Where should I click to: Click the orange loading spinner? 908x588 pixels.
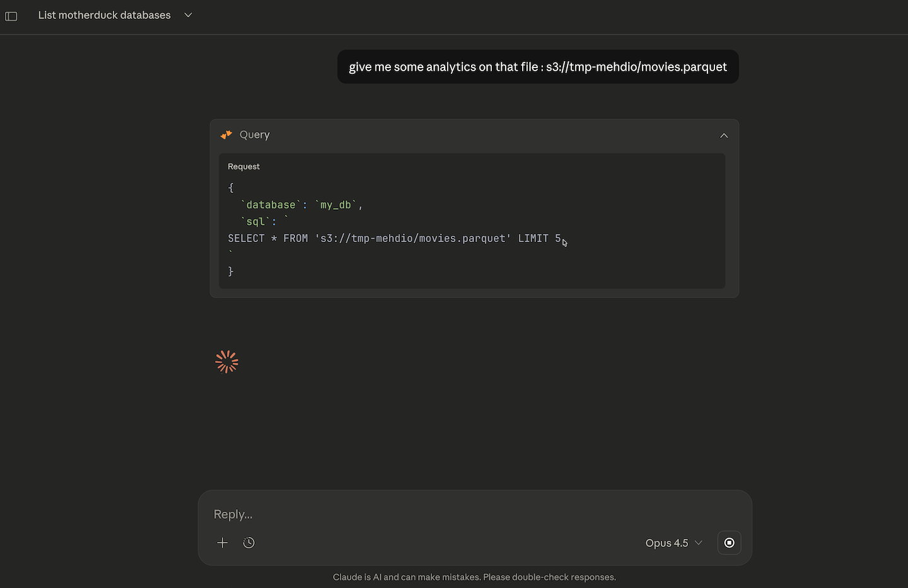pyautogui.click(x=227, y=362)
